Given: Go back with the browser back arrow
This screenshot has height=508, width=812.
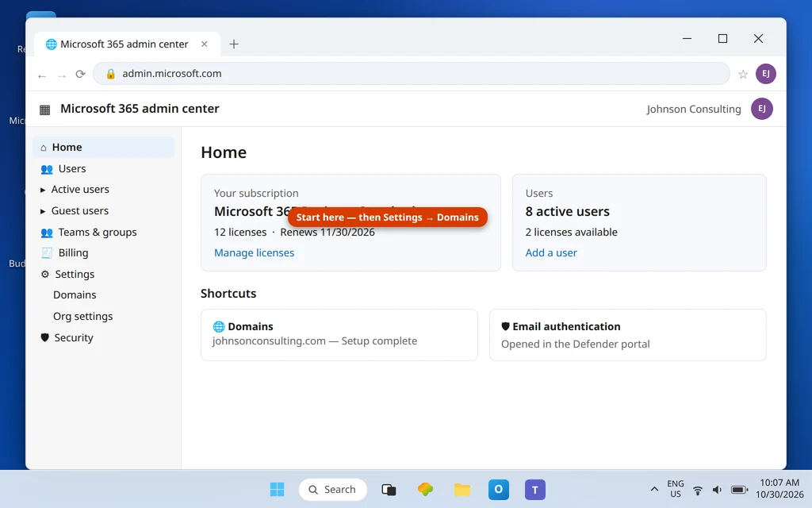Looking at the screenshot, I should pos(42,75).
